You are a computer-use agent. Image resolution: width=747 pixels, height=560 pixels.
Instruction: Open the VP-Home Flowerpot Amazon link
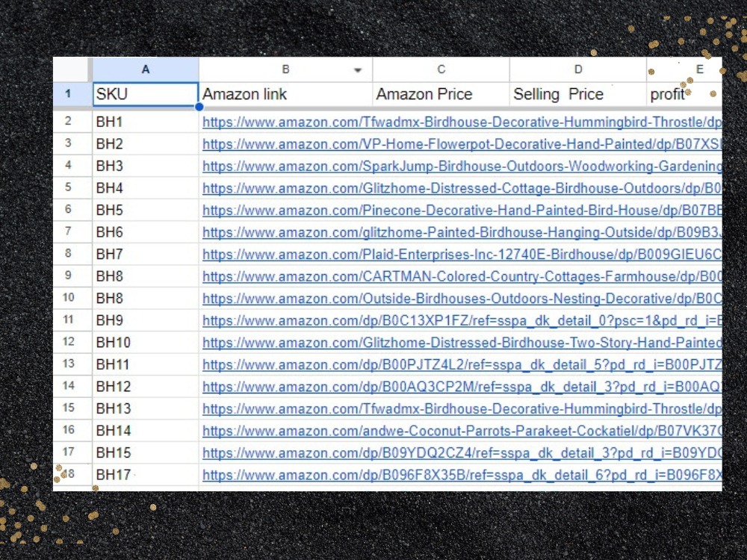pos(462,144)
